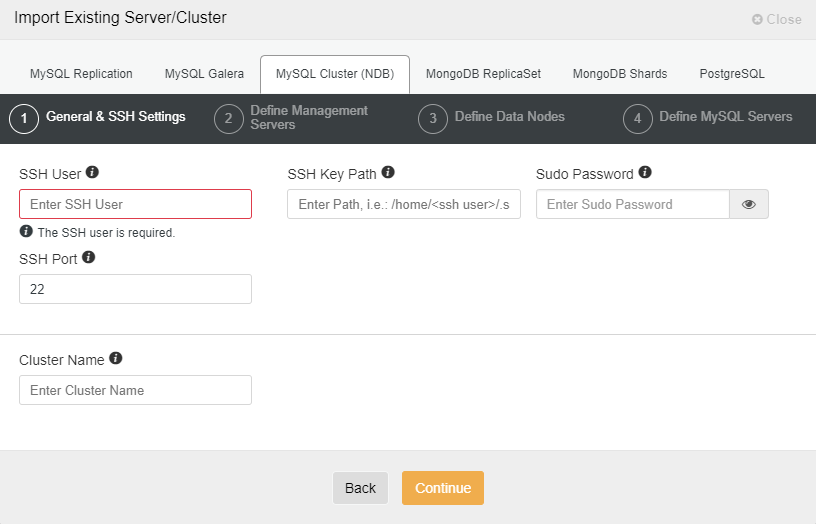Jump to step 4 Define MySQL Servers
Screen dimensions: 816x524
[708, 118]
